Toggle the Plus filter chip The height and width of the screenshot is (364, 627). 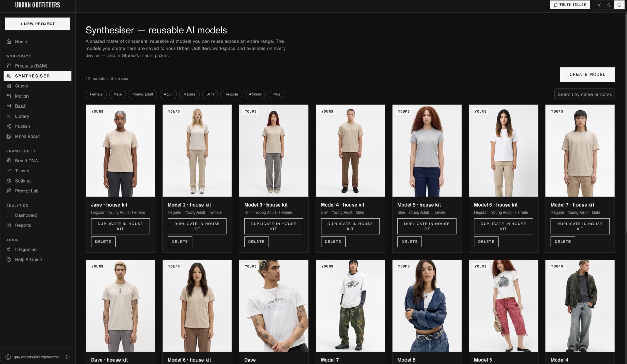pyautogui.click(x=276, y=94)
